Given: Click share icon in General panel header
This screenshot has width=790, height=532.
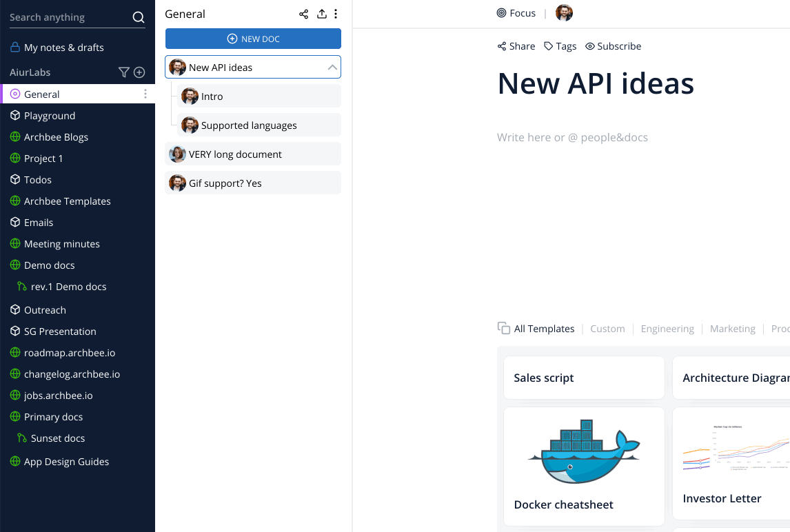Looking at the screenshot, I should (303, 14).
